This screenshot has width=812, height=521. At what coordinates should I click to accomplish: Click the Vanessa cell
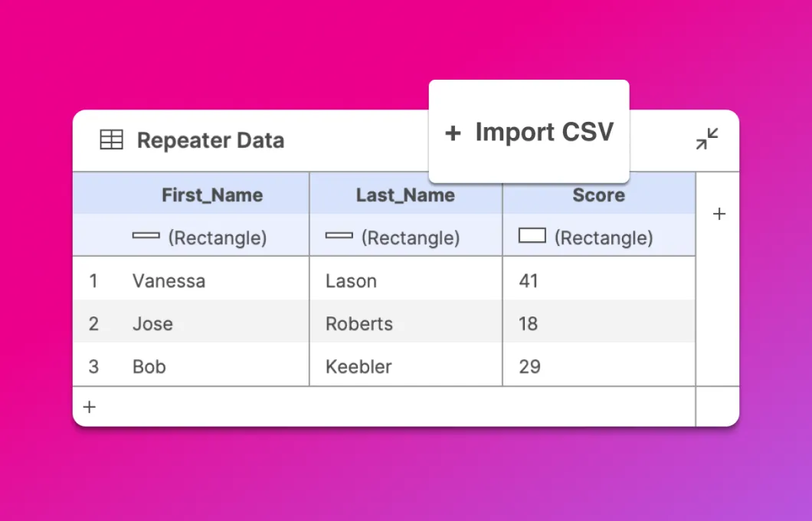[169, 281]
